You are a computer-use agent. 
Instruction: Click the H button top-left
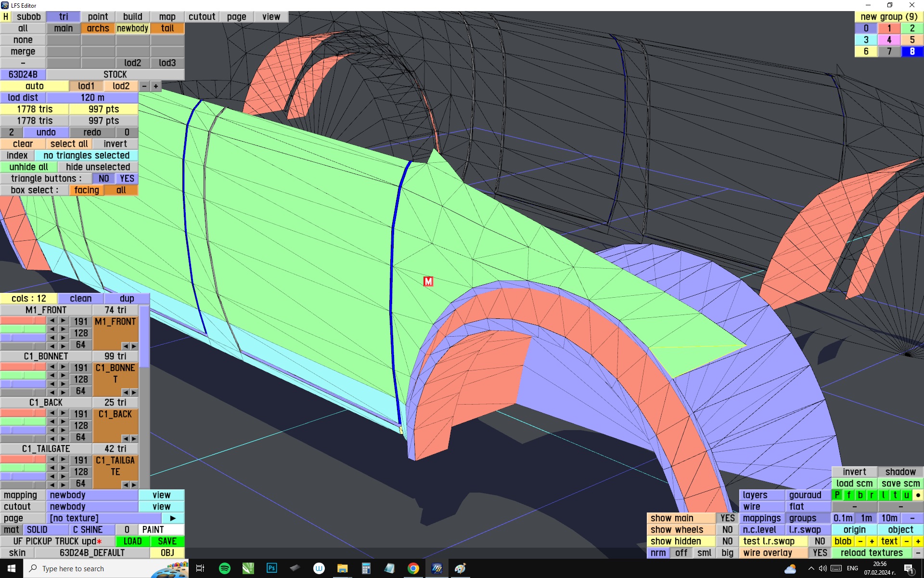pyautogui.click(x=6, y=17)
